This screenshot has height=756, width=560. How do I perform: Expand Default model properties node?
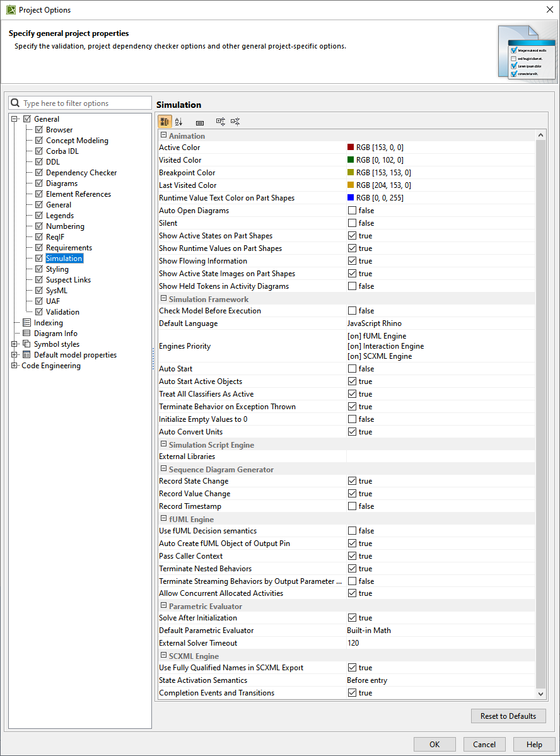[x=15, y=355]
